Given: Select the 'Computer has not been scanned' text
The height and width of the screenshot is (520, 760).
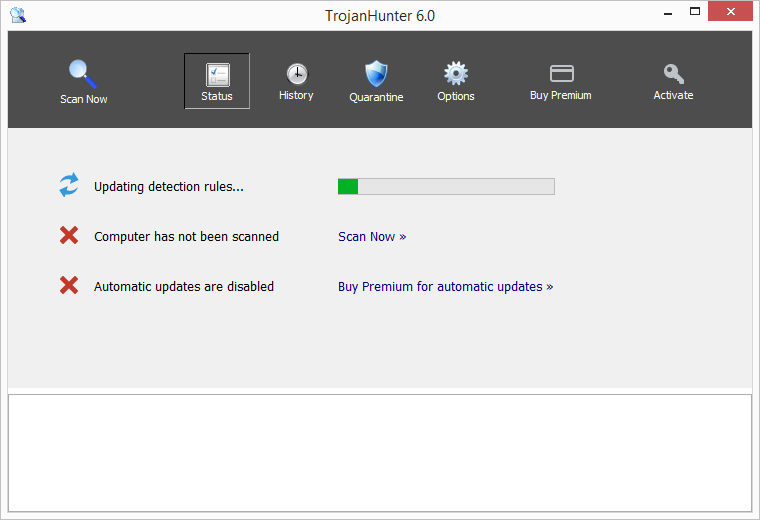Looking at the screenshot, I should tap(186, 236).
